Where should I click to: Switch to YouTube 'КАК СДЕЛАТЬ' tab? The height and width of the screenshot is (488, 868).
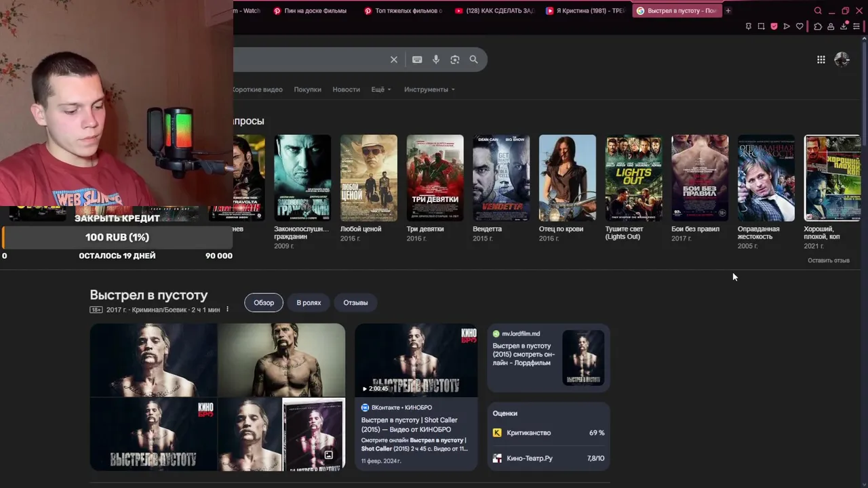pos(494,11)
